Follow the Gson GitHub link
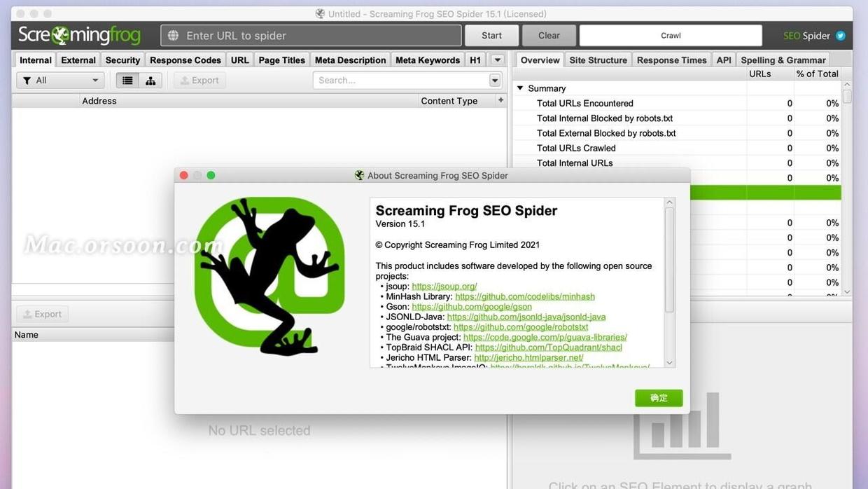 tap(472, 307)
